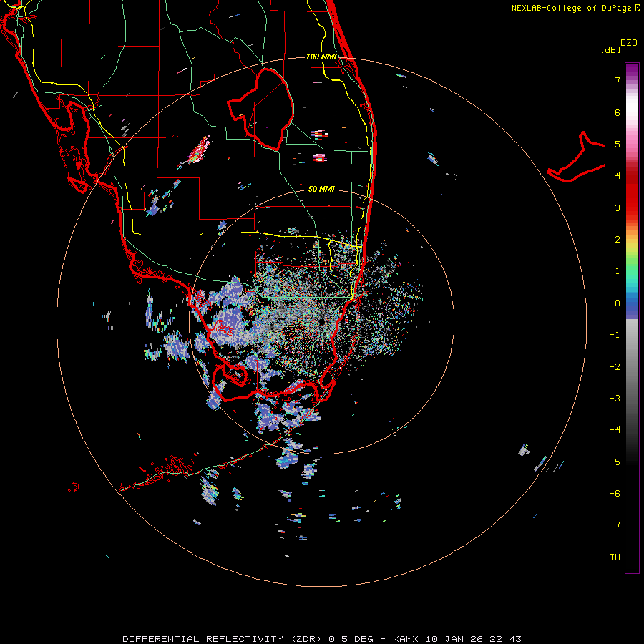
Task: Click the 50 NMI range ring label
Action: pos(321,189)
